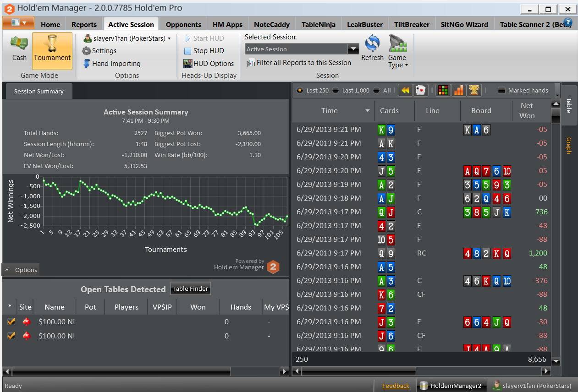
Task: Click slayerv1fan player icon in status bar
Action: click(496, 386)
